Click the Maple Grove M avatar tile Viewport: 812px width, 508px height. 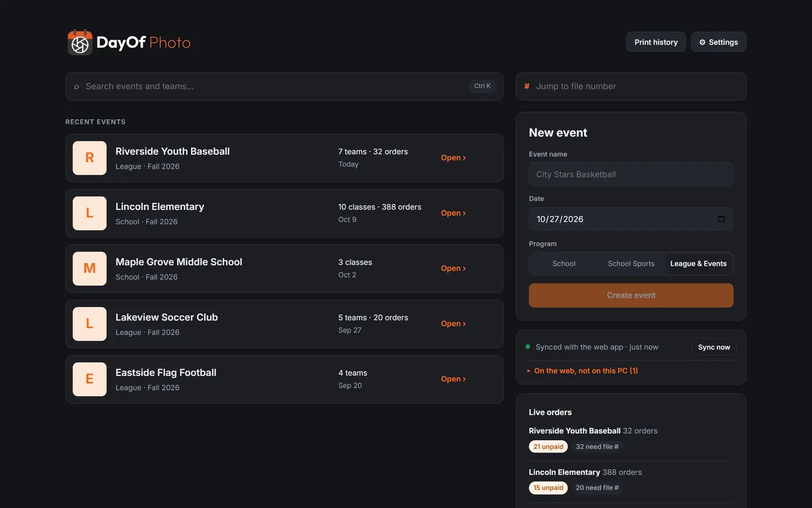coord(90,269)
